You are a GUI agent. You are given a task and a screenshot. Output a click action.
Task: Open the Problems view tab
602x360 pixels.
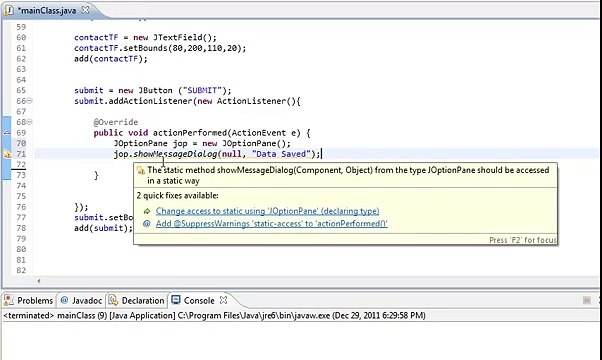click(x=29, y=301)
